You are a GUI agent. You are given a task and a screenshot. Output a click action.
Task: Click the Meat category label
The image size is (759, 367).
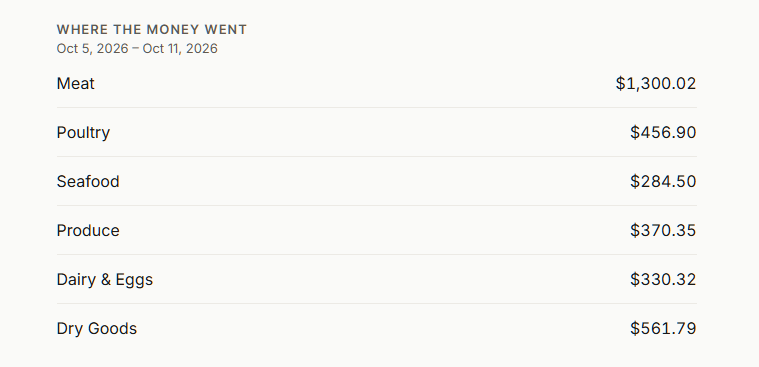(x=76, y=83)
